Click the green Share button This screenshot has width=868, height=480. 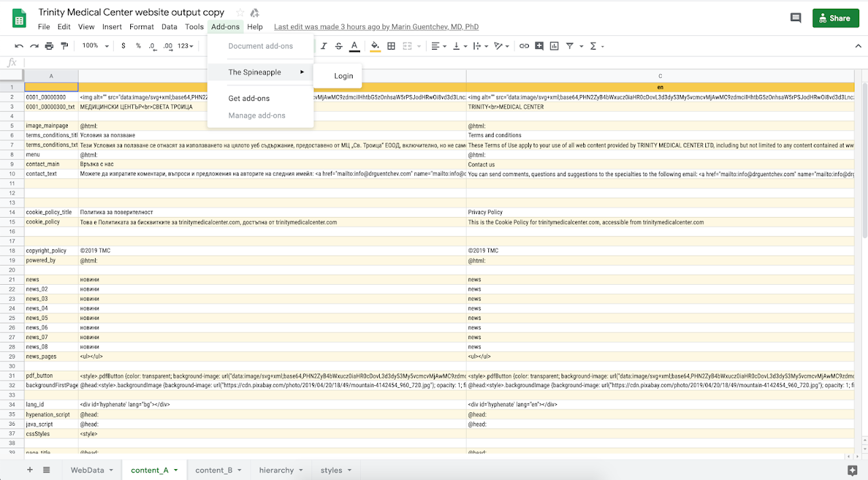click(x=835, y=18)
